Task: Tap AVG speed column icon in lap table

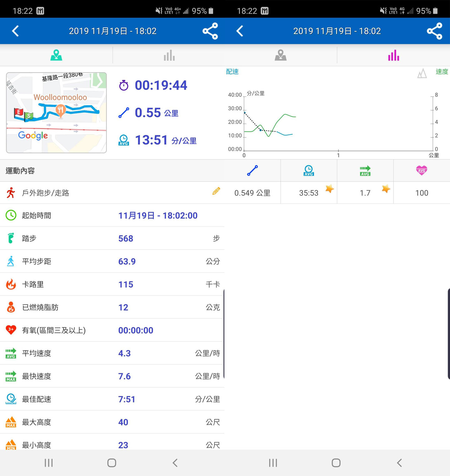Action: (365, 171)
